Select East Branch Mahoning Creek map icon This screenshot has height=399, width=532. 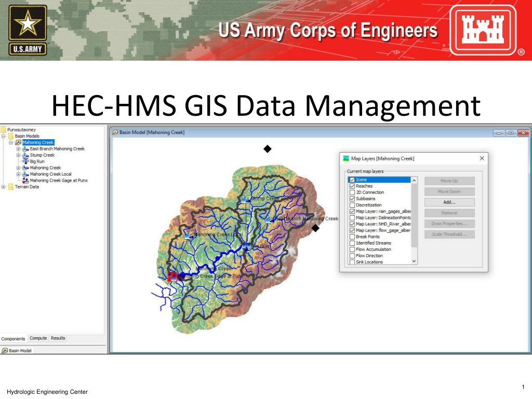pos(268,220)
